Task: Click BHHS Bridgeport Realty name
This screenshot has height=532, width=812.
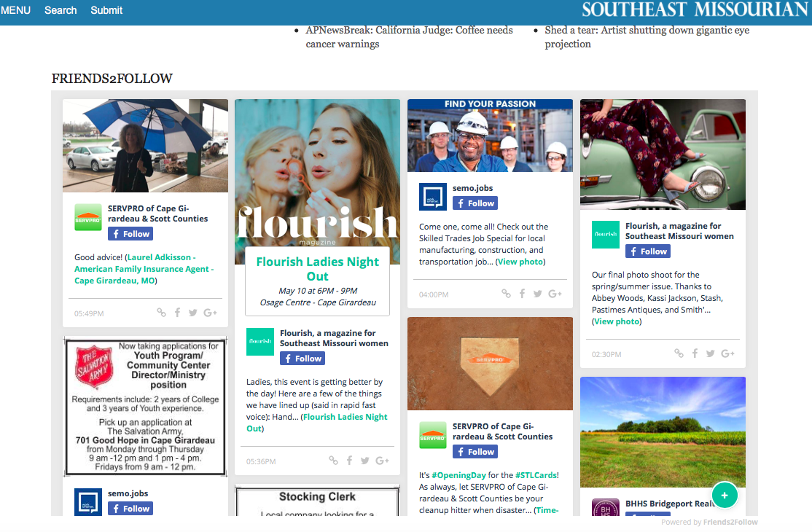Action: pyautogui.click(x=669, y=504)
